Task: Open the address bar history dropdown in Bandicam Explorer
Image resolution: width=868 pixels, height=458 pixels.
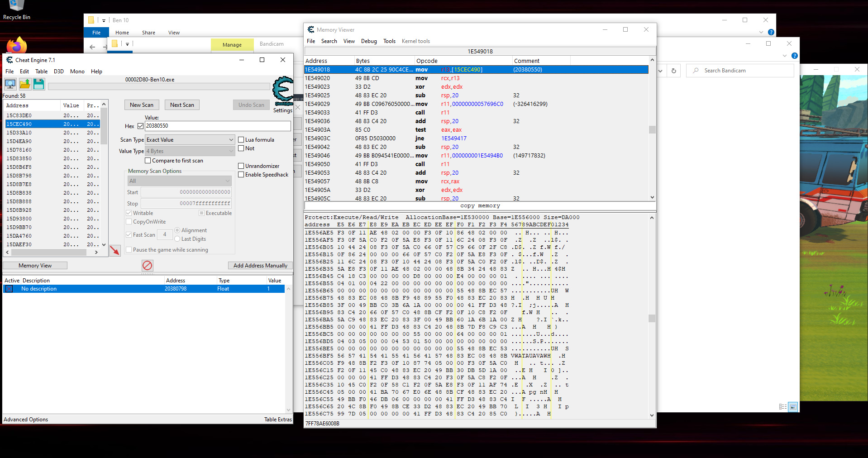Action: coord(660,71)
